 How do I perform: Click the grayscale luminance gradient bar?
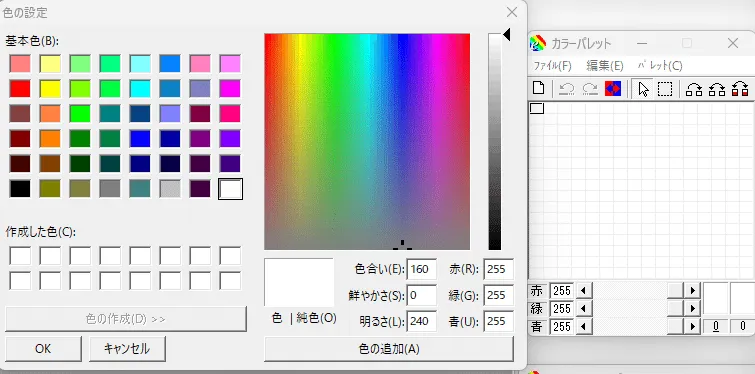[495, 142]
